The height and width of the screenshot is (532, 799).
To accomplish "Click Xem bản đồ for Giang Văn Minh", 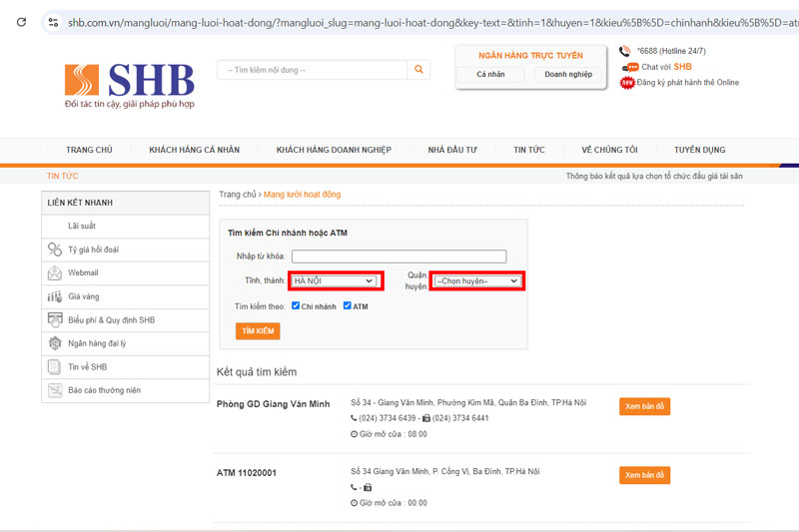I will pos(644,406).
